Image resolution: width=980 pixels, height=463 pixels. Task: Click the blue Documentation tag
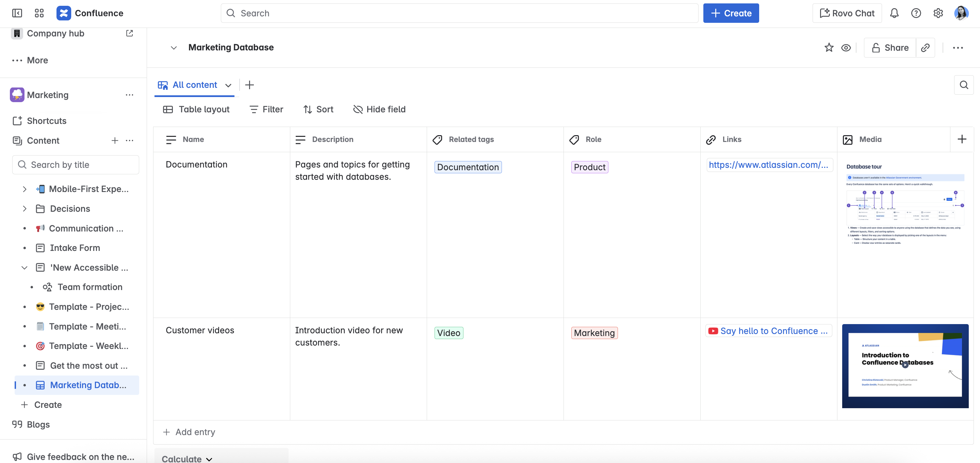coord(468,167)
